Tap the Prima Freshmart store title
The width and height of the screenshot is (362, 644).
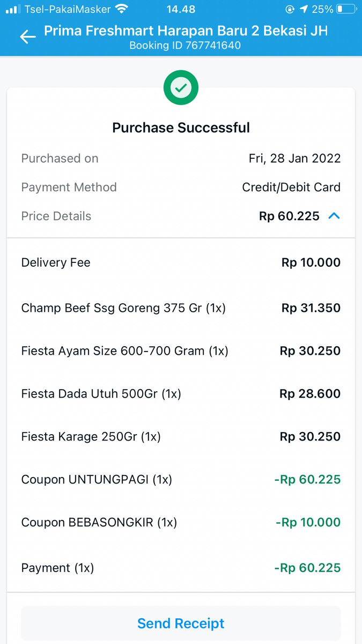[186, 31]
